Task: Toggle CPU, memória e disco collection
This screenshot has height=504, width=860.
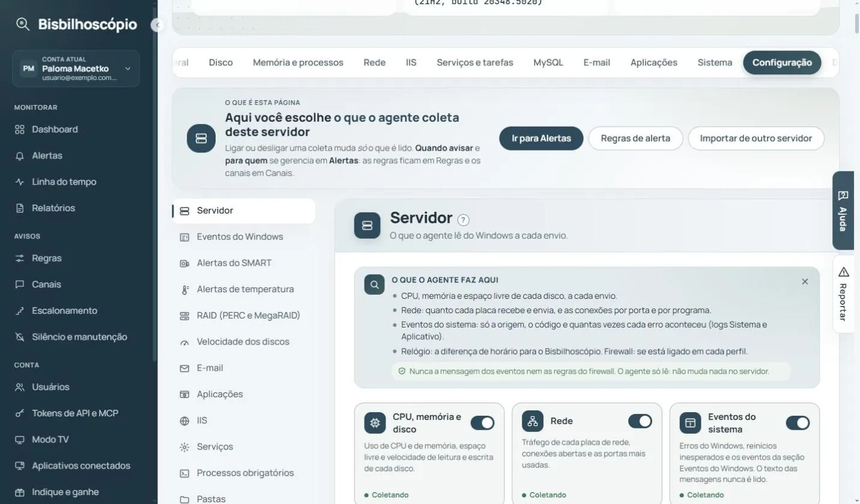Action: pyautogui.click(x=482, y=423)
